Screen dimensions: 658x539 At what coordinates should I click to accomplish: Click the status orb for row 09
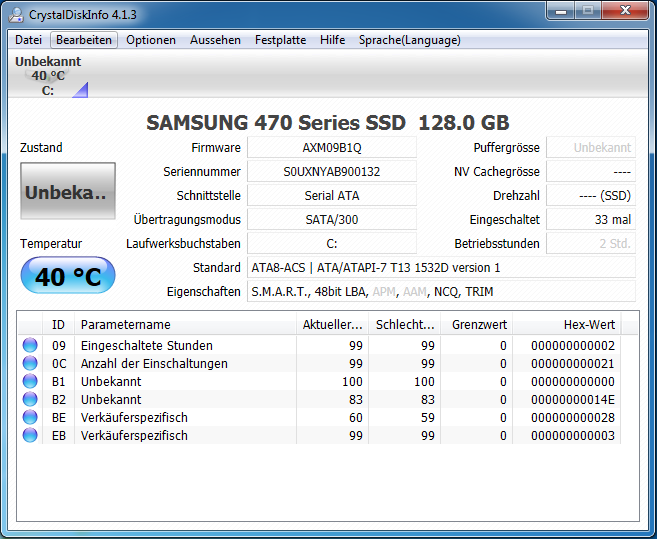(30, 345)
